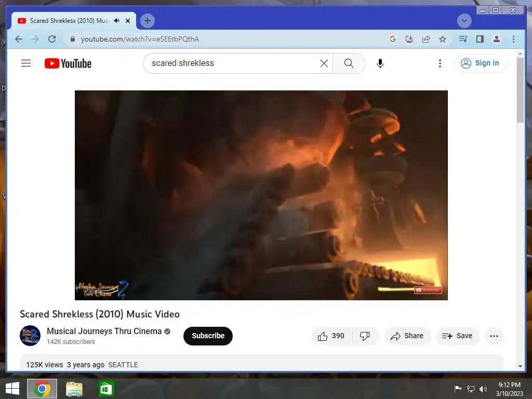Open the YouTube hamburger guide menu

click(26, 63)
